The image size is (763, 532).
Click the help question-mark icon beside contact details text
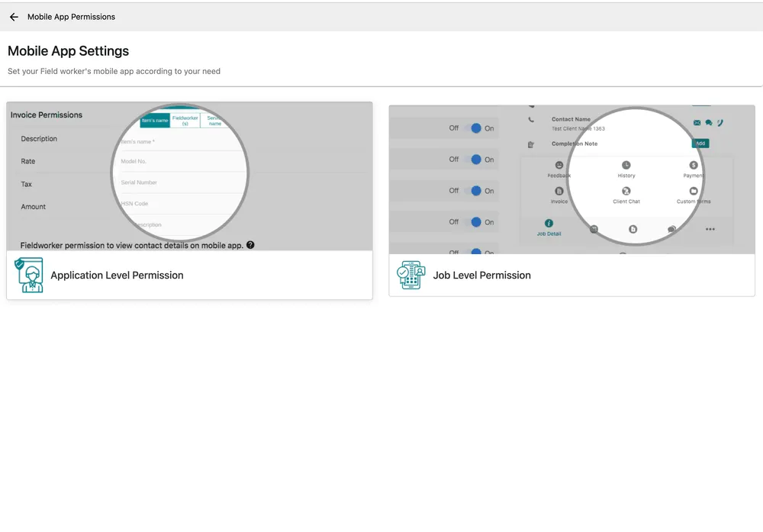(x=250, y=245)
